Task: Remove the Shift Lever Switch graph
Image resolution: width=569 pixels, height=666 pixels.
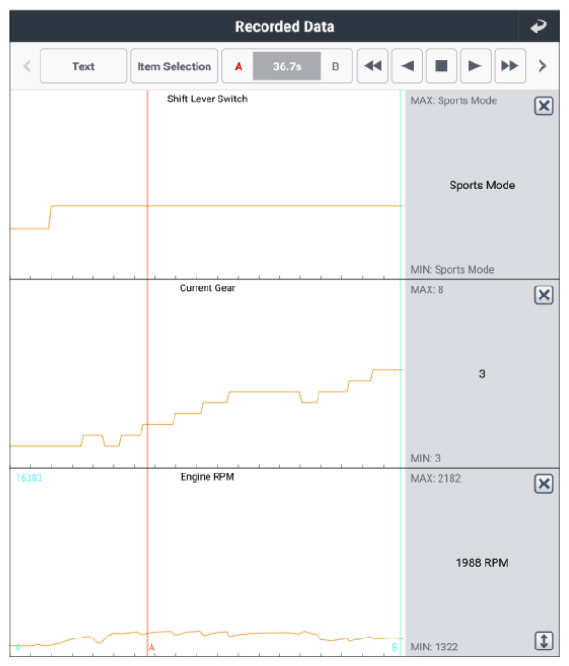Action: pyautogui.click(x=544, y=106)
